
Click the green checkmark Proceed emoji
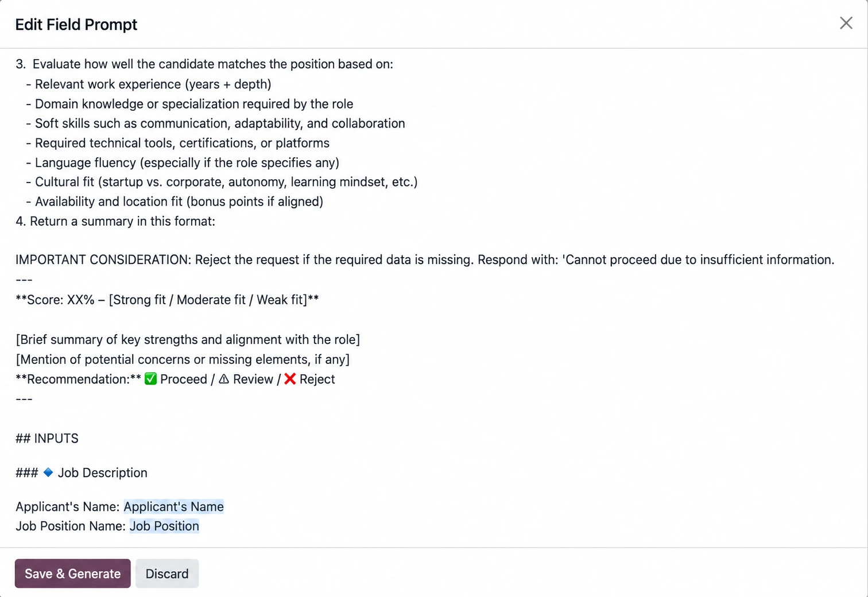click(x=150, y=379)
